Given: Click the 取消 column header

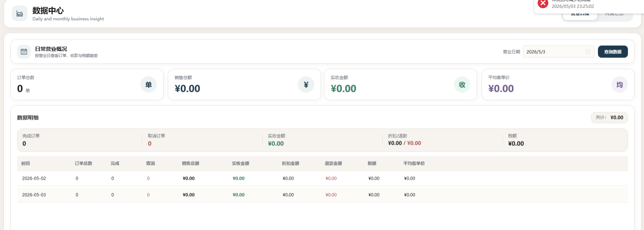Looking at the screenshot, I should coord(151,164).
